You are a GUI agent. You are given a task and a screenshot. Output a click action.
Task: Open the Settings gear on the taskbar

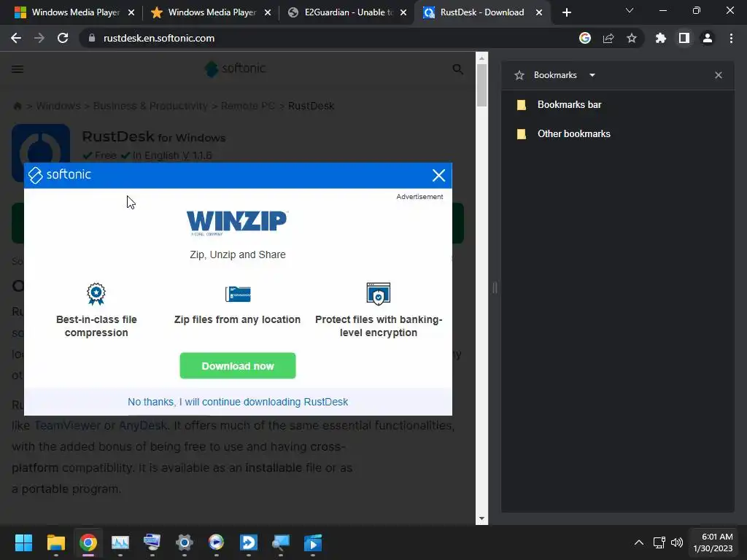coord(185,542)
